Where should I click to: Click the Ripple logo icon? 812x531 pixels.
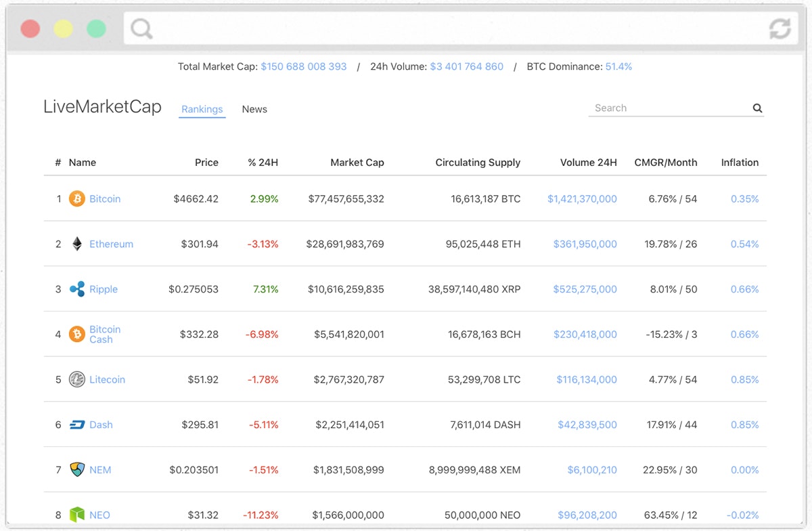pyautogui.click(x=76, y=289)
